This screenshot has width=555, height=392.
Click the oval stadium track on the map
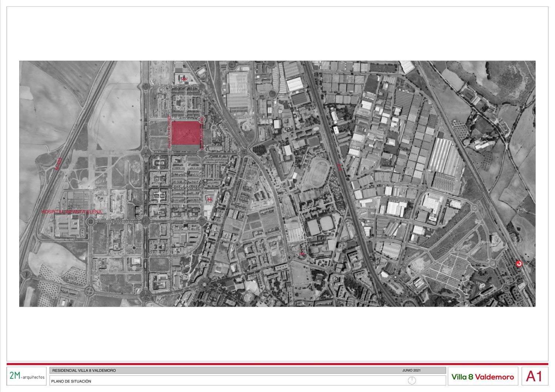[320, 172]
